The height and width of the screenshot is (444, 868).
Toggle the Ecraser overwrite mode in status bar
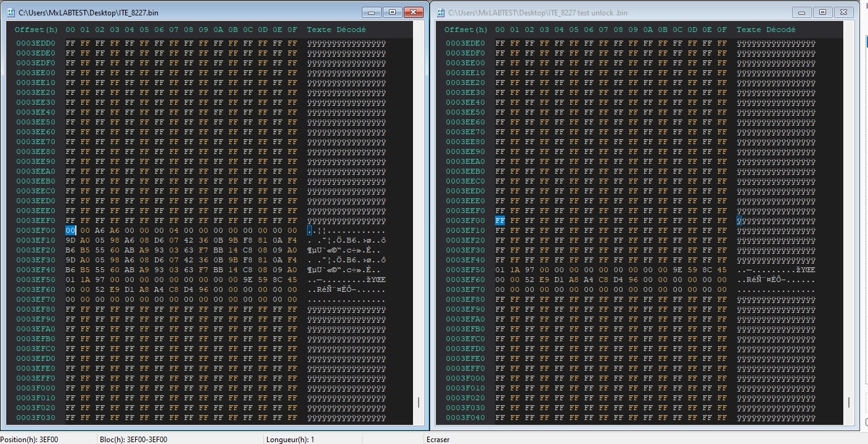(438, 439)
